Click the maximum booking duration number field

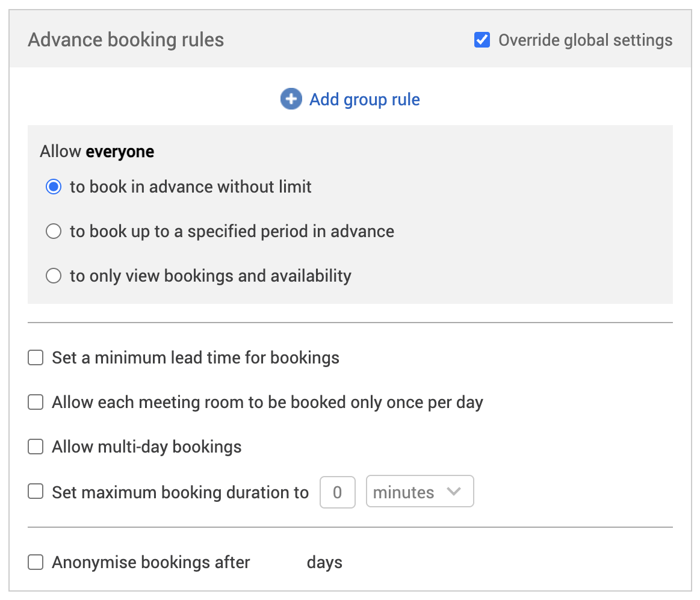(x=337, y=492)
